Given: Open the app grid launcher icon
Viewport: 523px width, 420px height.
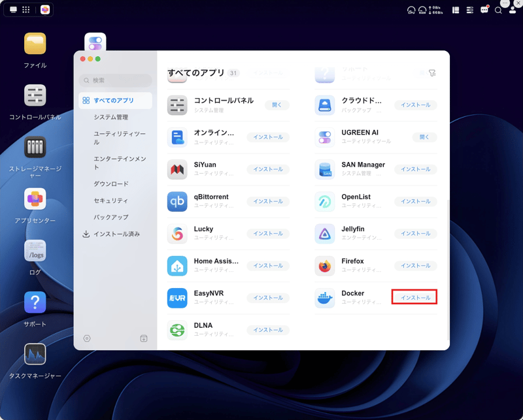Looking at the screenshot, I should (x=26, y=9).
